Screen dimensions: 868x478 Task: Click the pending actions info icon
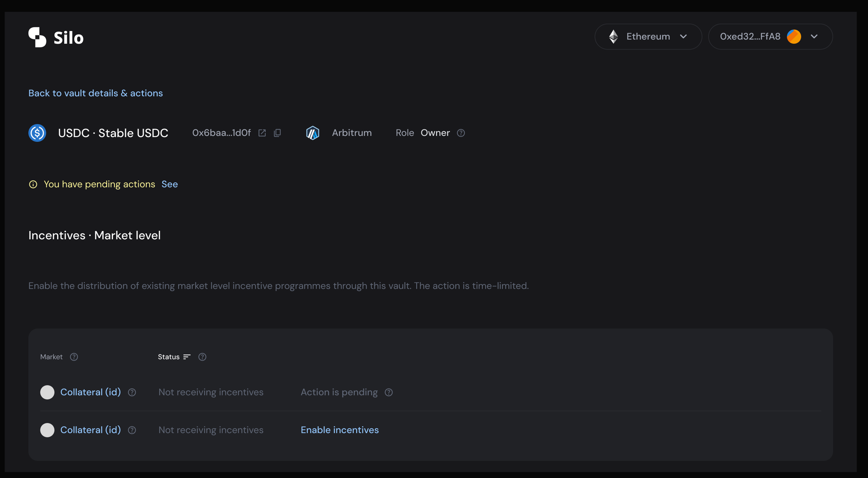(33, 184)
